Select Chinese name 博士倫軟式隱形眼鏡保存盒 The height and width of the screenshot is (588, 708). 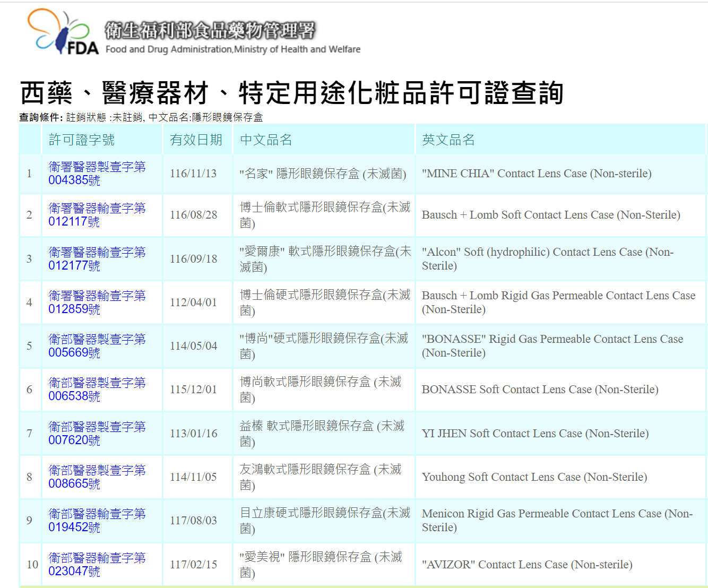click(325, 215)
